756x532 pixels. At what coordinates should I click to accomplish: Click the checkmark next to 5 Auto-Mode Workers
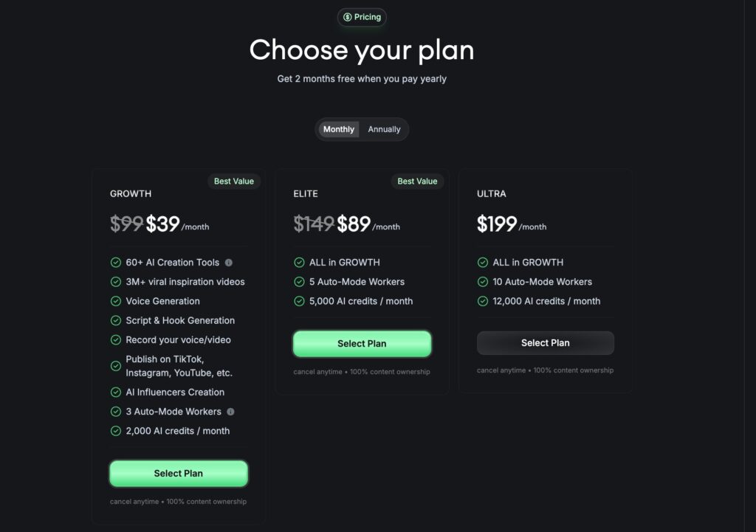click(300, 281)
